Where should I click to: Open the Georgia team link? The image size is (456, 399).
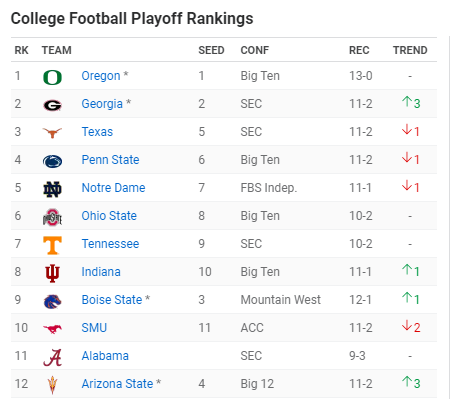pyautogui.click(x=102, y=104)
